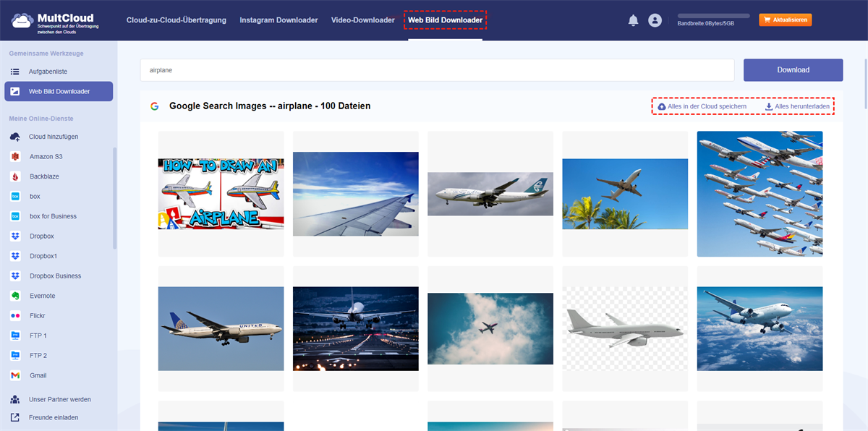Click the Evernote elephant icon
868x431 pixels.
15,296
